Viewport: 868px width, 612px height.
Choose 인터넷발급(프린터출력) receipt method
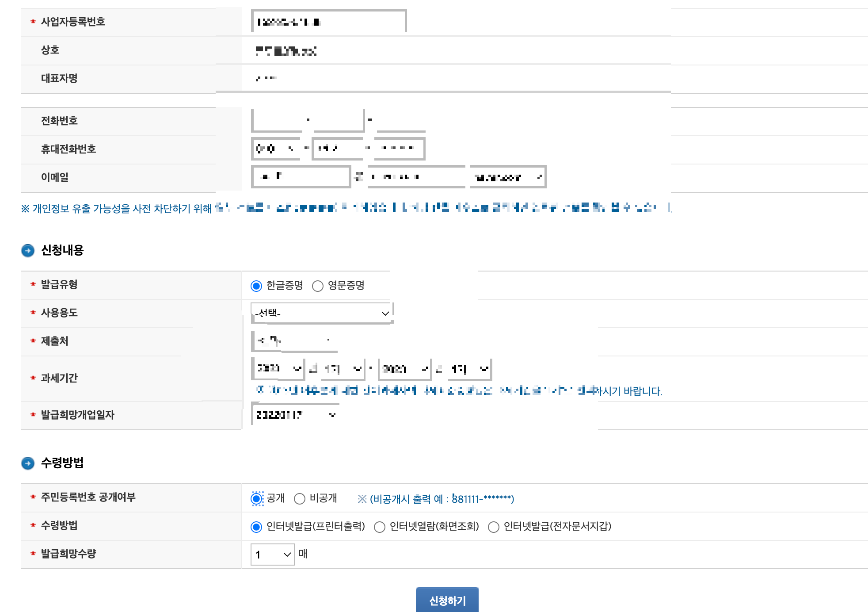pos(256,527)
